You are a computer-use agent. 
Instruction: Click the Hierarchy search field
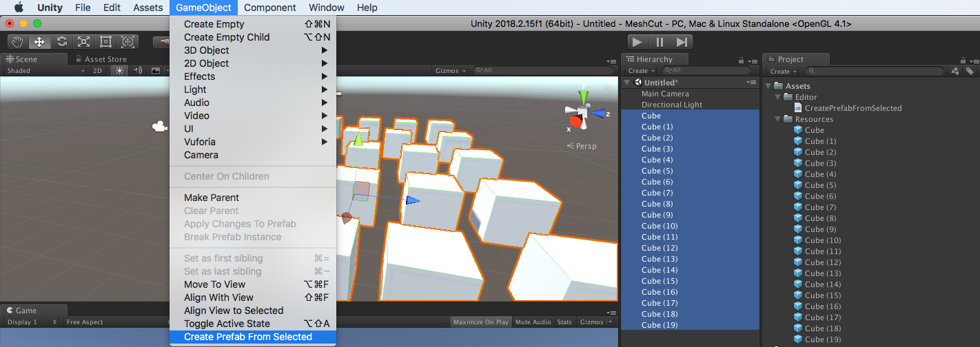pos(706,70)
